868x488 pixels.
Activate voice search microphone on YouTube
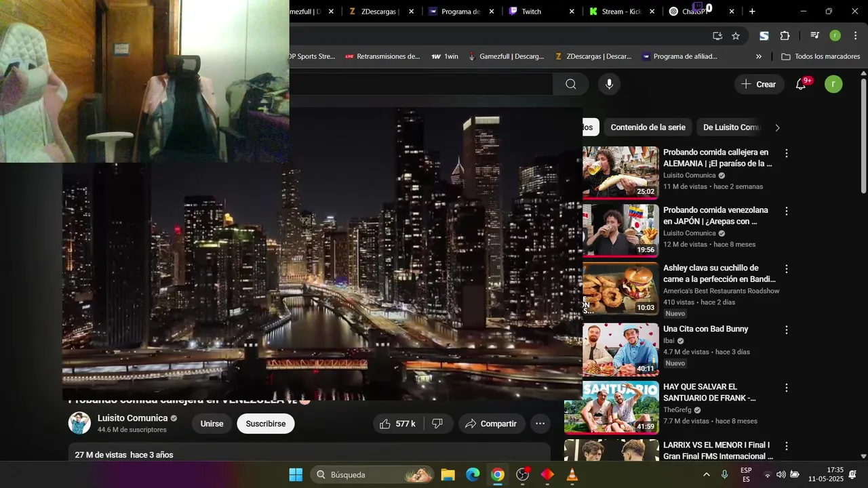[x=609, y=84]
